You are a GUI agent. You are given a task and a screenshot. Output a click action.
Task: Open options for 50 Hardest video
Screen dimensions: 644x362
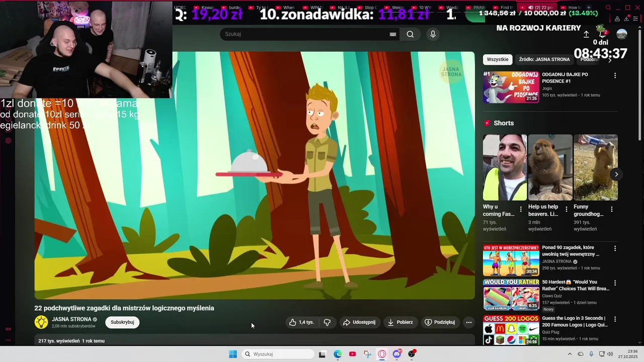pos(615,283)
